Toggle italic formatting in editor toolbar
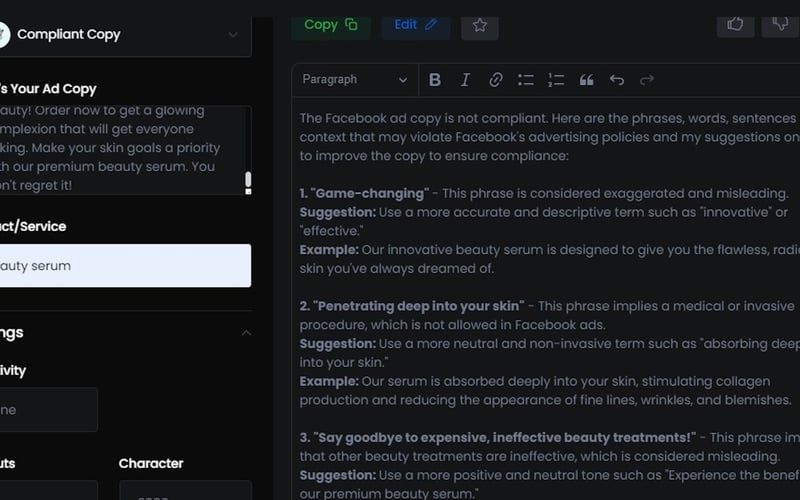The width and height of the screenshot is (800, 500). (x=465, y=80)
